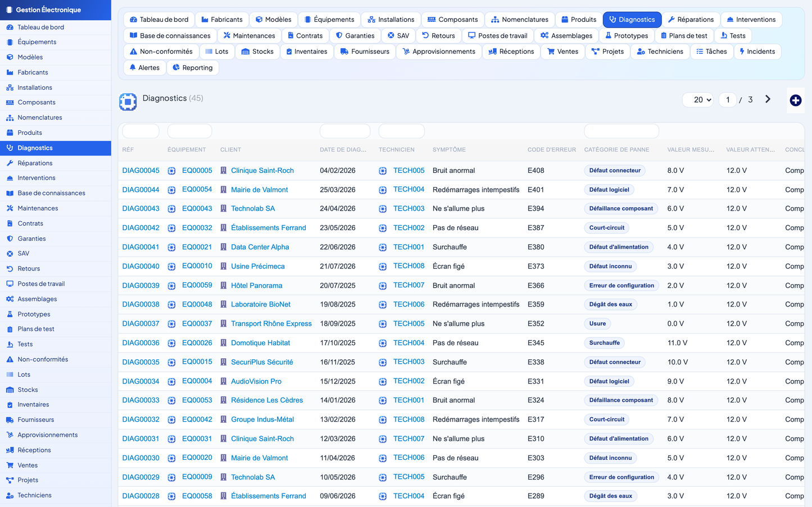Click the Surchauffe badge in DIAG00036 row
Screen dimensions: 812x507
click(604, 343)
